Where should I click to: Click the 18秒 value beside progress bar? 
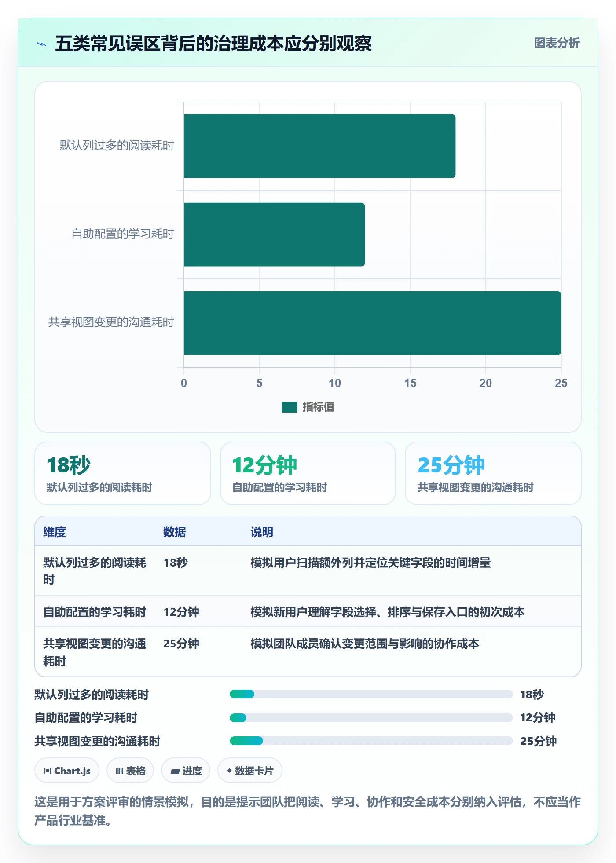(532, 695)
